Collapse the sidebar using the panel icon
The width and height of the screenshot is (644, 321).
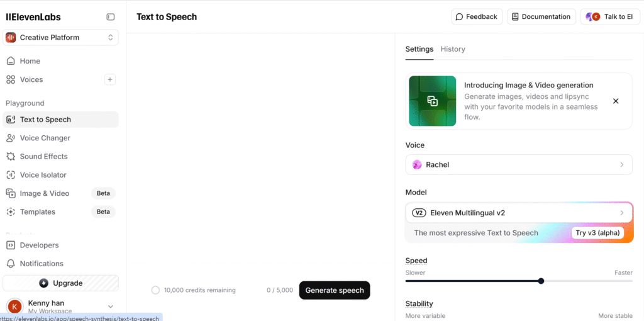[x=111, y=17]
